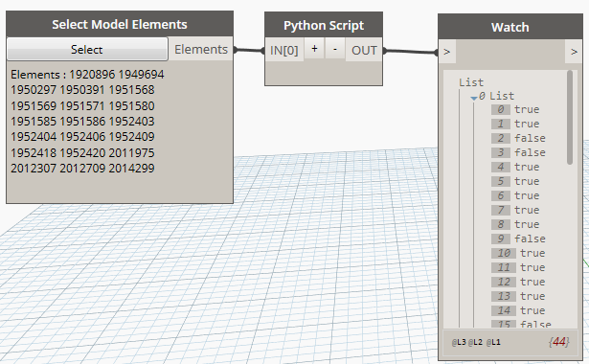The height and width of the screenshot is (364, 589).
Task: Click the Watch list scrollbar thumb
Action: [x=570, y=117]
